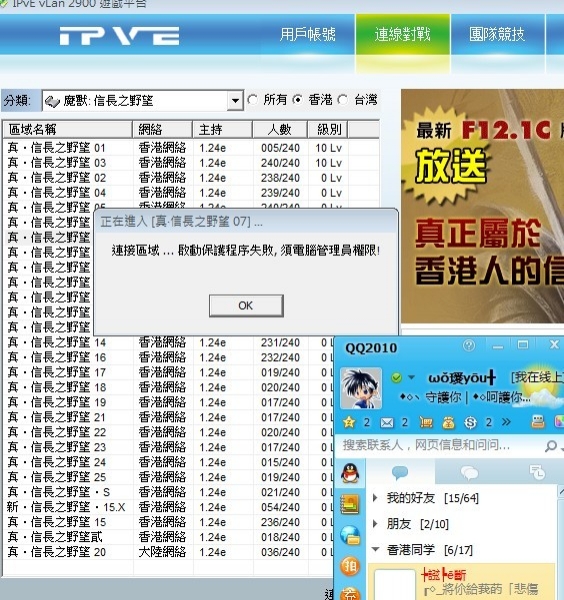The image size is (564, 600).
Task: Sort list by 區域名稱 column header
Action: pos(68,129)
